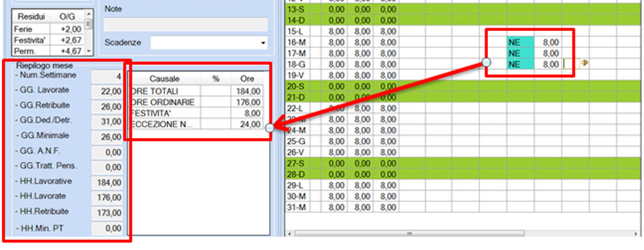This screenshot has width=644, height=250.
Task: Click the calendar horizontal scrollbar left arrow
Action: 289,234
